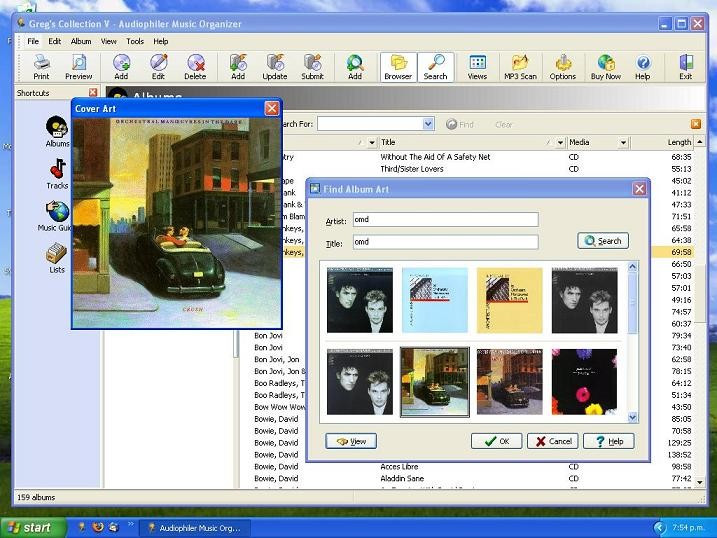Screen dimensions: 717x538
Task: Click the Search button in Find Album Art
Action: click(x=603, y=241)
